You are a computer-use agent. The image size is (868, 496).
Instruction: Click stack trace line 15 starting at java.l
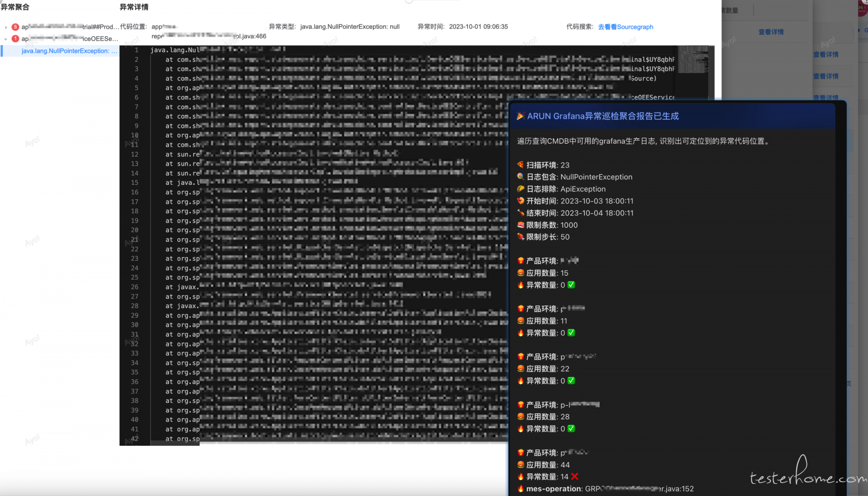coord(261,182)
